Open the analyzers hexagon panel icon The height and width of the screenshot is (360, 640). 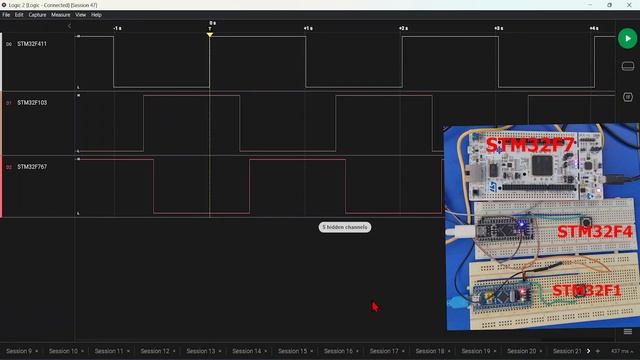(x=628, y=97)
